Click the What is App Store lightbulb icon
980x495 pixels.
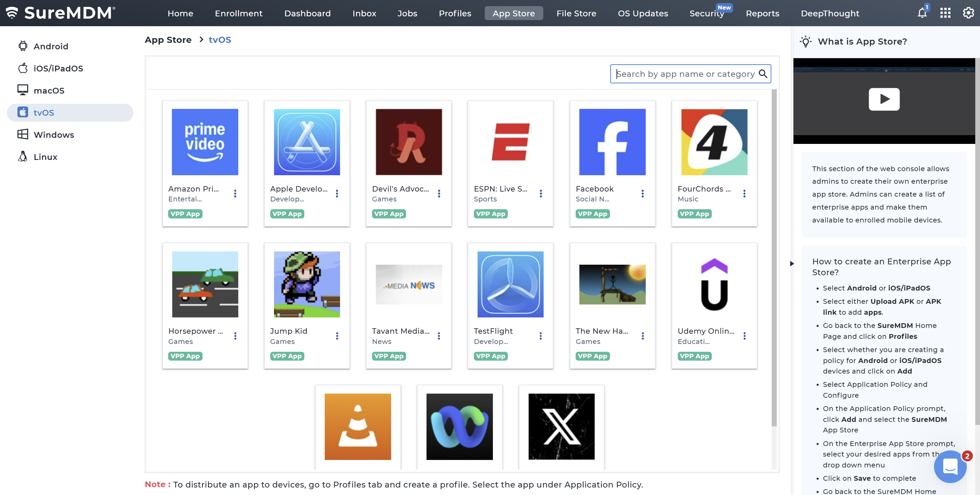(x=805, y=41)
